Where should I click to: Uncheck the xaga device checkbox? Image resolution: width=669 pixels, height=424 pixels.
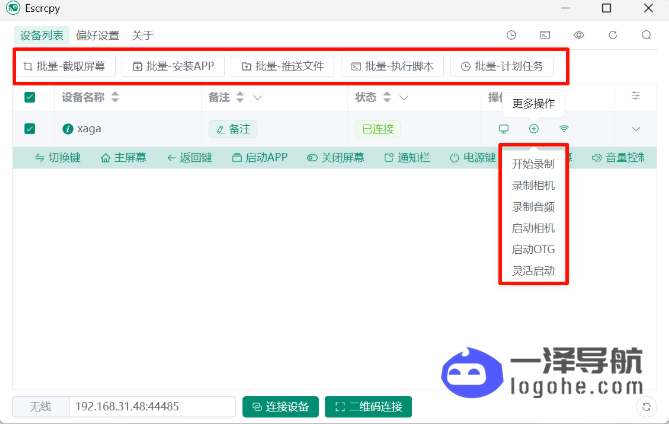tap(30, 129)
